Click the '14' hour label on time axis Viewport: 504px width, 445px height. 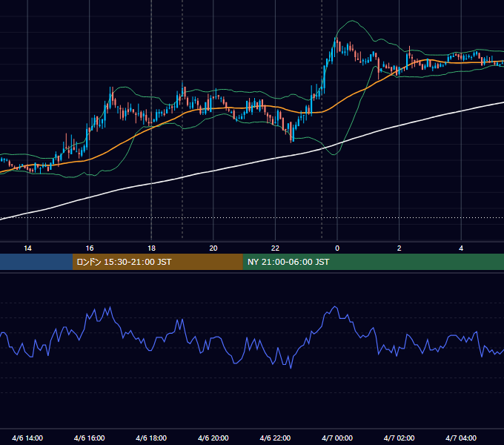pyautogui.click(x=27, y=248)
